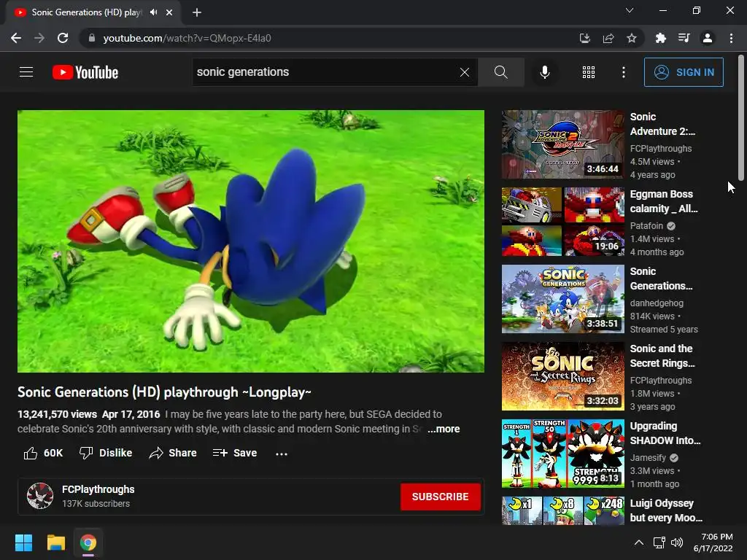Image resolution: width=747 pixels, height=560 pixels.
Task: Close the Sonic Generations tab
Action: (169, 12)
